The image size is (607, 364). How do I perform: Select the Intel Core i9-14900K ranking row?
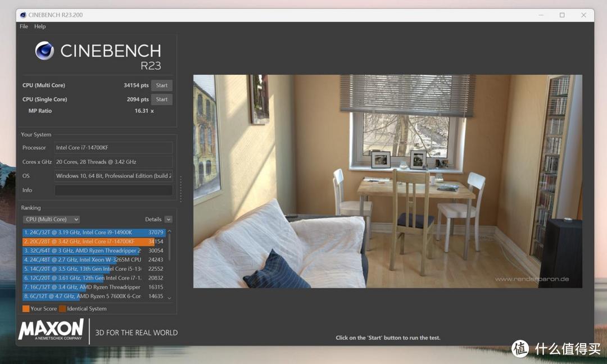click(94, 233)
